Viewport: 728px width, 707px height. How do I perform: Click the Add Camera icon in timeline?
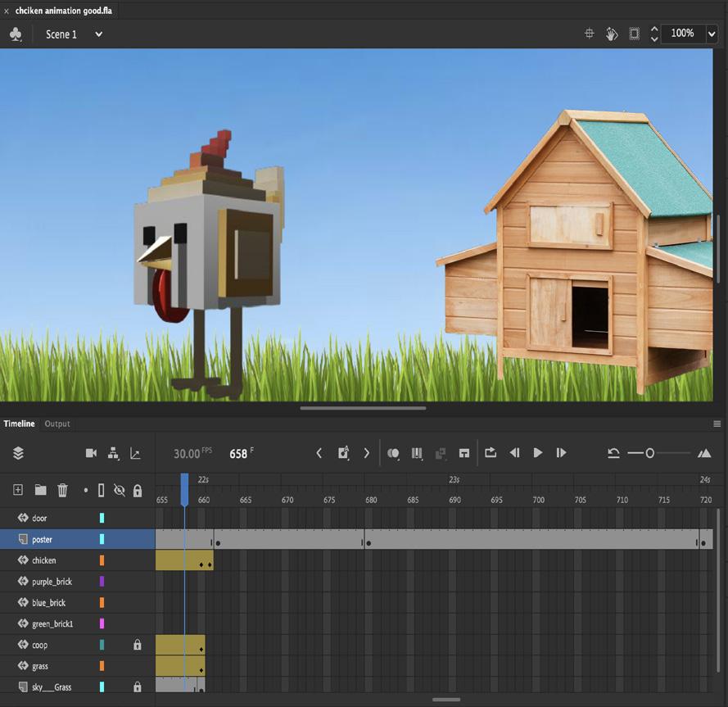click(x=91, y=454)
